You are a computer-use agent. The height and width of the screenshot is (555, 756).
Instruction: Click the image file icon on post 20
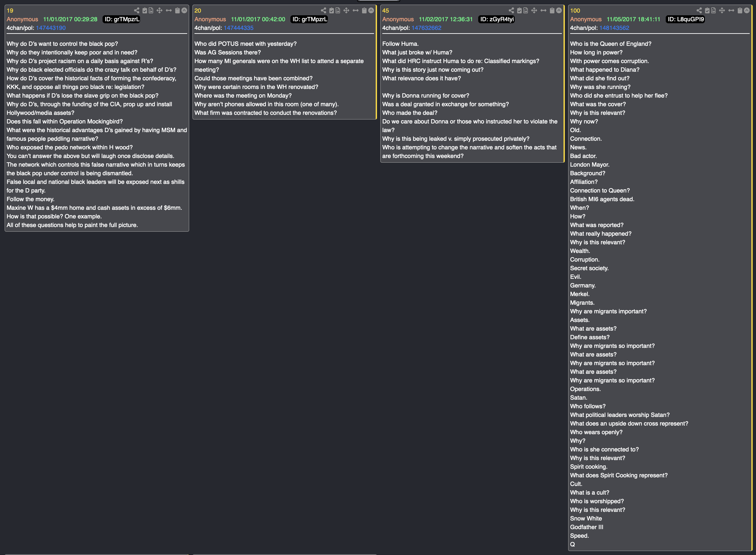pyautogui.click(x=338, y=10)
